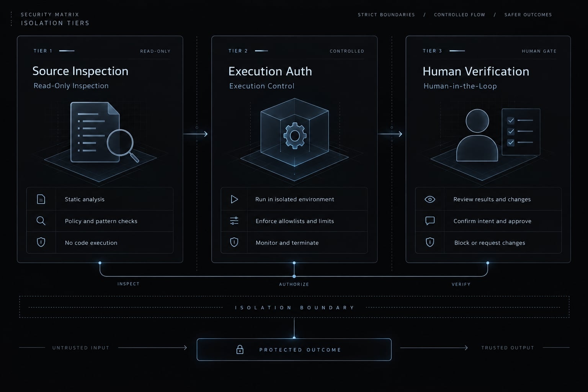The height and width of the screenshot is (392, 588).
Task: Click the Confirm intent and approve text
Action: 492,221
